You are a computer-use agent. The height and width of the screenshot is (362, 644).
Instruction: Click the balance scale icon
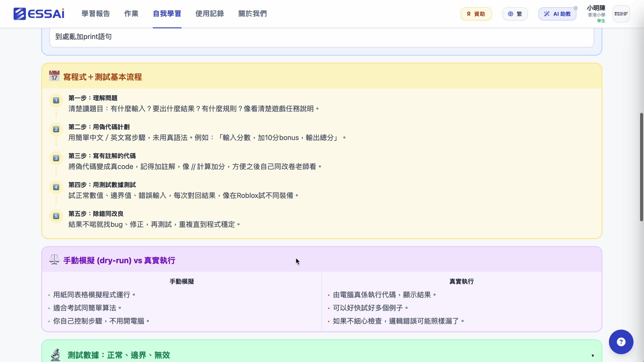54,260
